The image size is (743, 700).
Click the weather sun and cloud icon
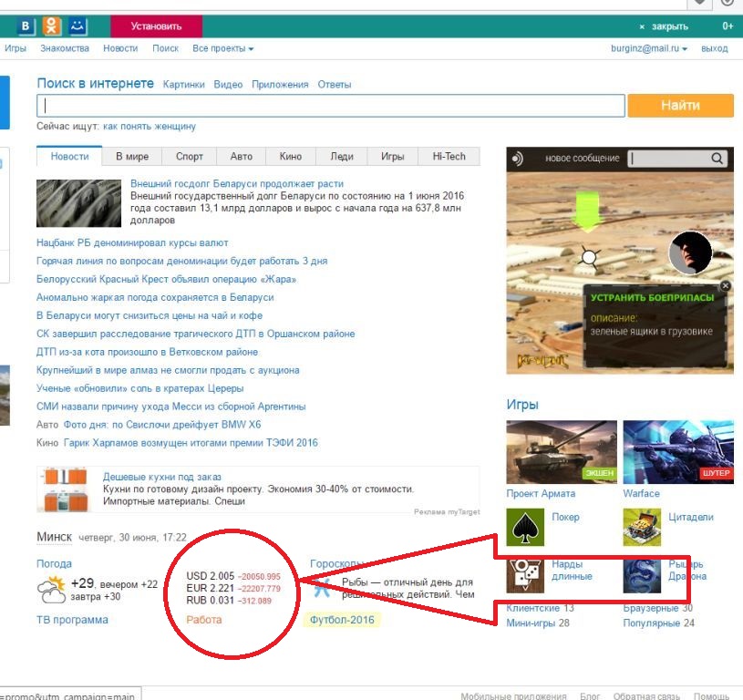[x=52, y=590]
